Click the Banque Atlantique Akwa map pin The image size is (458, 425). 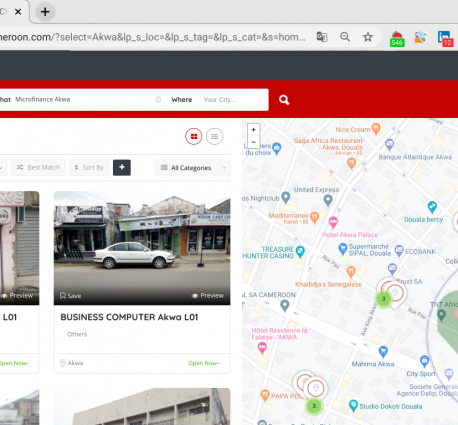click(389, 144)
